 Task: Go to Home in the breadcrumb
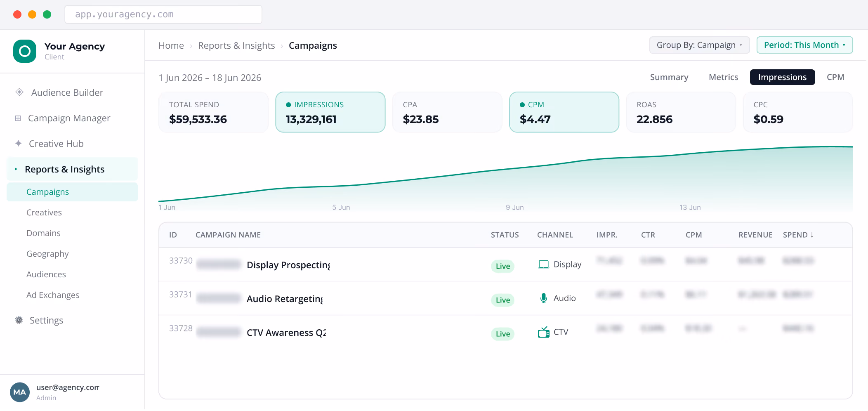171,45
